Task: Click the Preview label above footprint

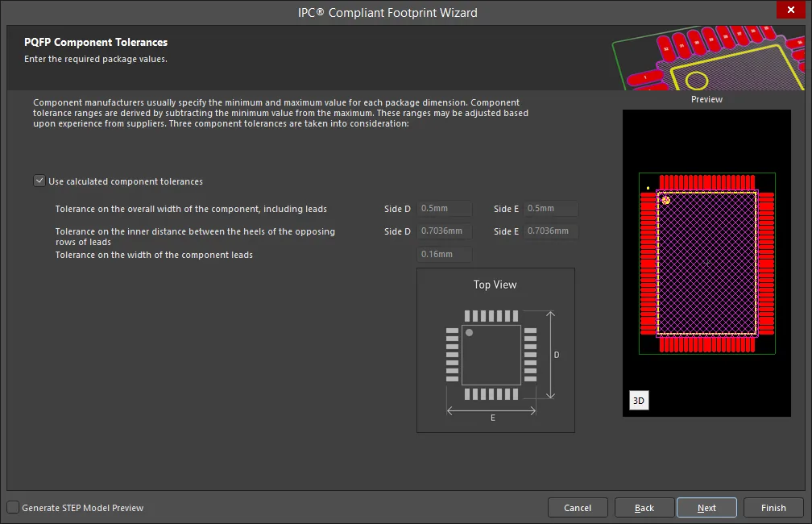Action: tap(707, 99)
